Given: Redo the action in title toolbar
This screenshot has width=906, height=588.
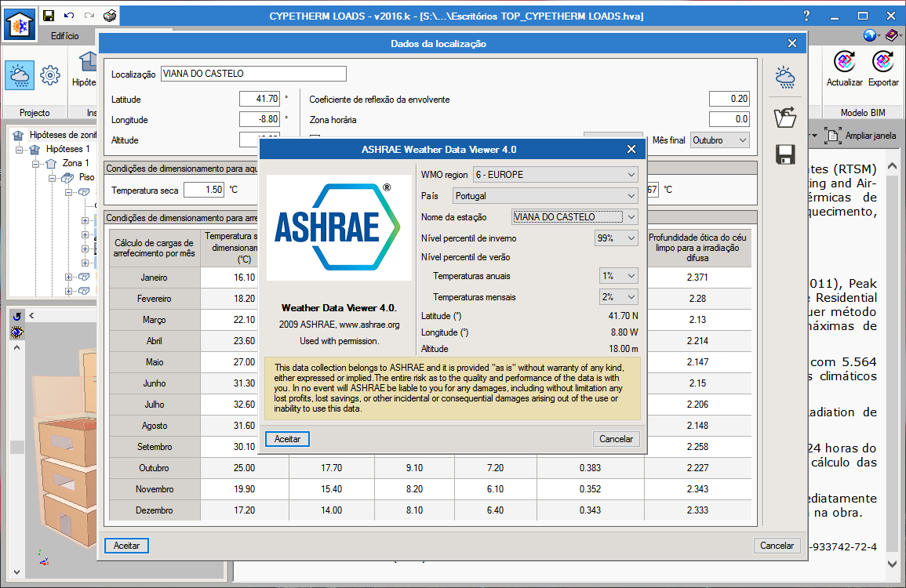Looking at the screenshot, I should [89, 16].
